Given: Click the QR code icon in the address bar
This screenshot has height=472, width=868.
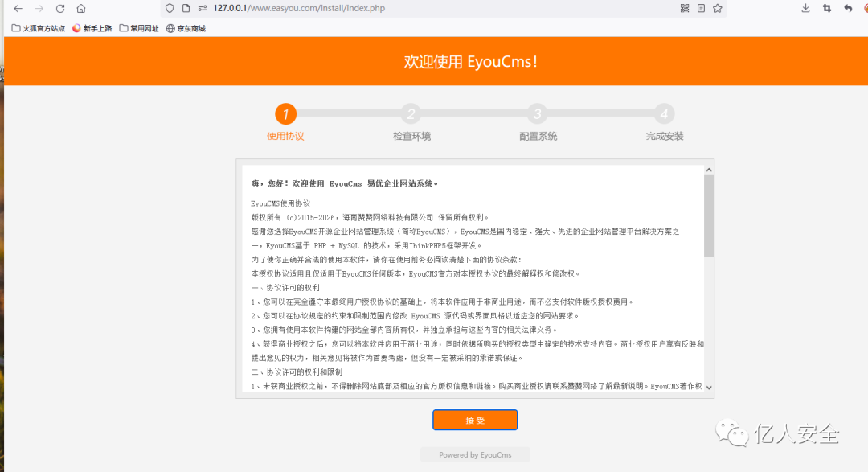Looking at the screenshot, I should pyautogui.click(x=685, y=8).
